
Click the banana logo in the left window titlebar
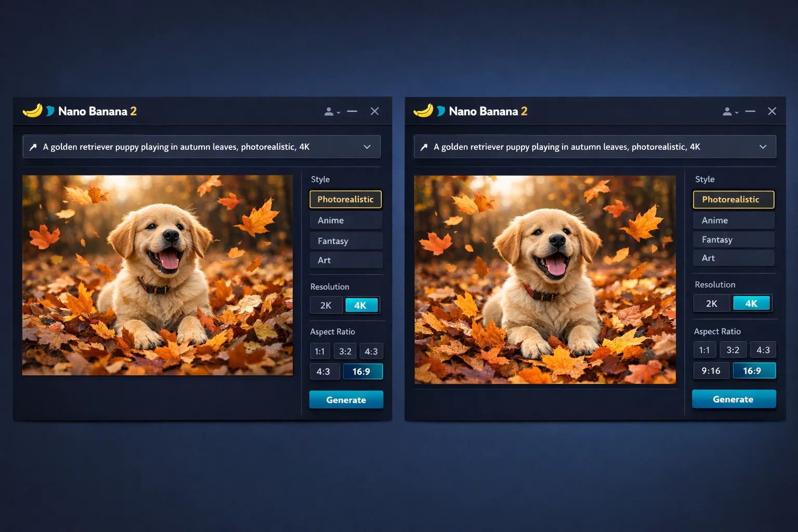pos(33,111)
